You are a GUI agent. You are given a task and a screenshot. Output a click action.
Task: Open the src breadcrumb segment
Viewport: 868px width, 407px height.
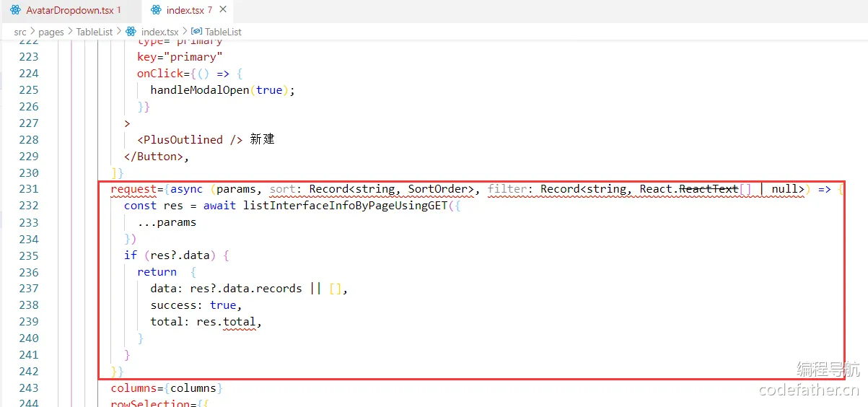pos(20,32)
